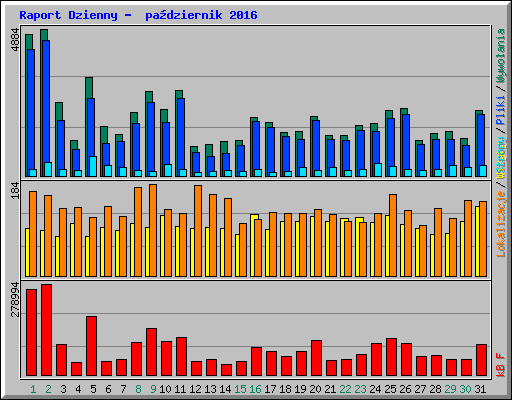Select day '18' on the x-axis
This screenshot has width=512, height=400.
coord(285,389)
